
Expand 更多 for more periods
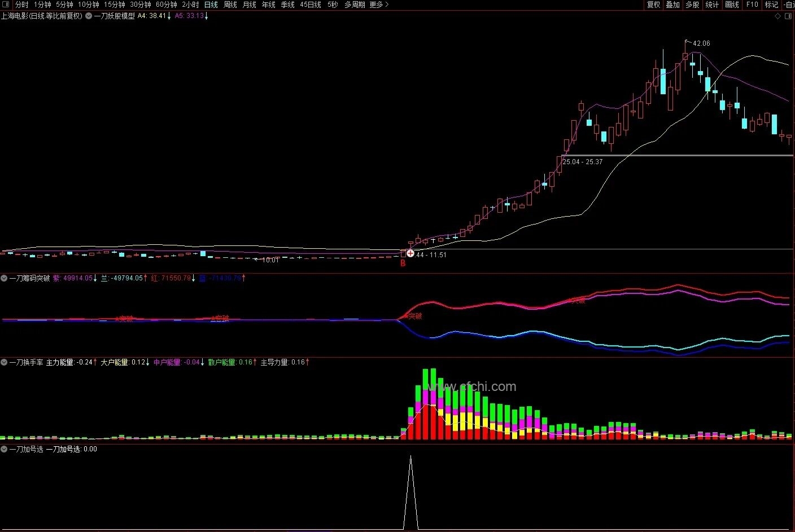click(x=378, y=5)
